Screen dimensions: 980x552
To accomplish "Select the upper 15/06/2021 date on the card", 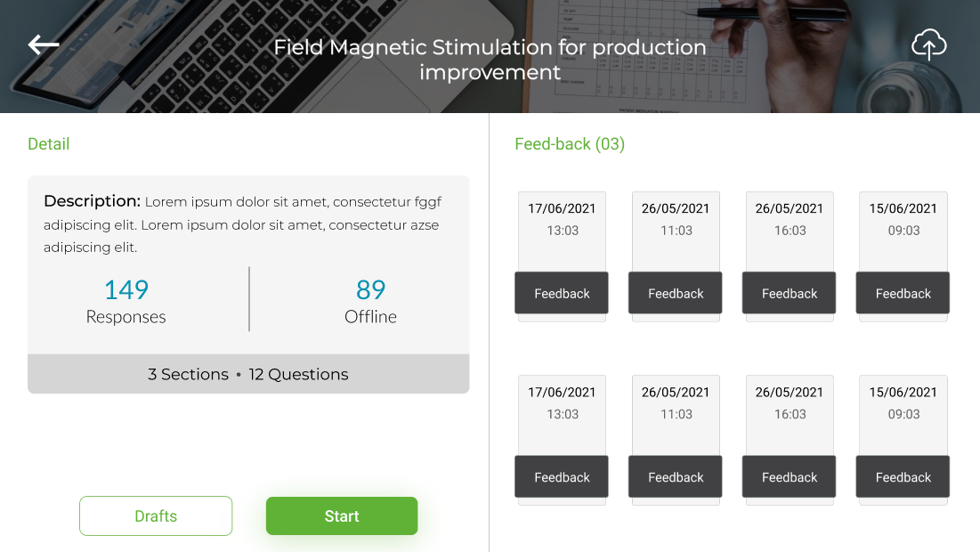I will click(903, 208).
